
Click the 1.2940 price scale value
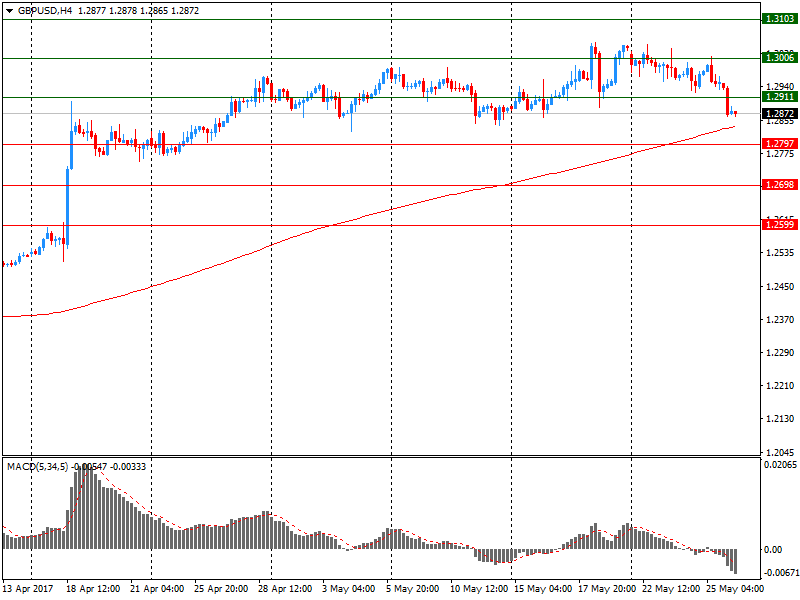(780, 87)
